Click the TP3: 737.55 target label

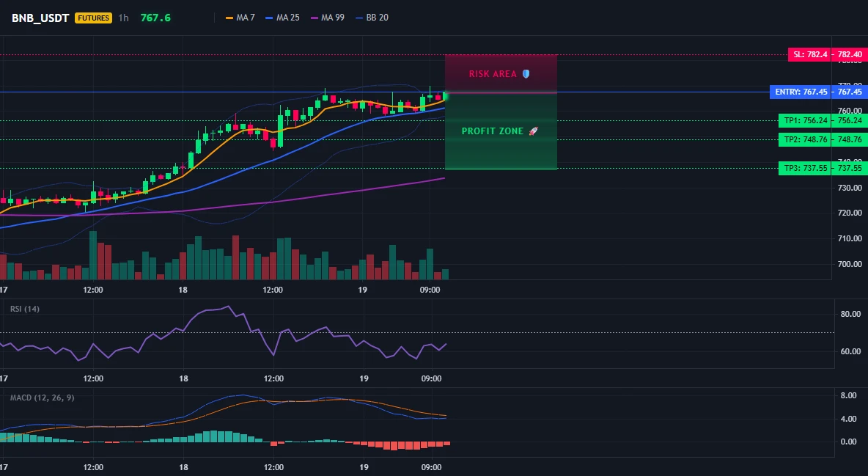point(805,168)
